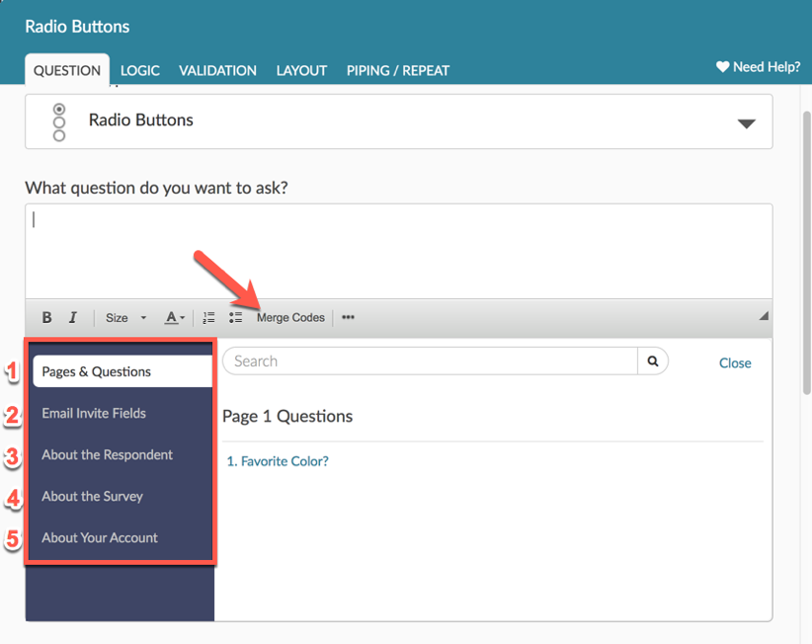
Task: Go to the Layout tab
Action: click(301, 70)
